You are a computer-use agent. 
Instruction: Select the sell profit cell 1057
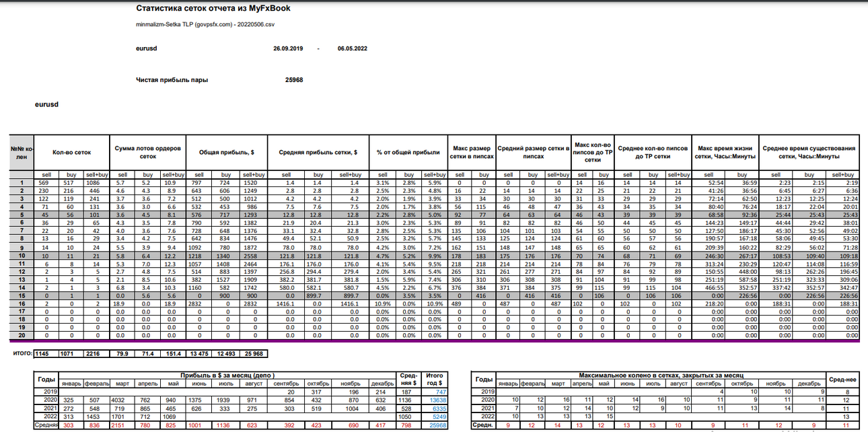[198, 264]
